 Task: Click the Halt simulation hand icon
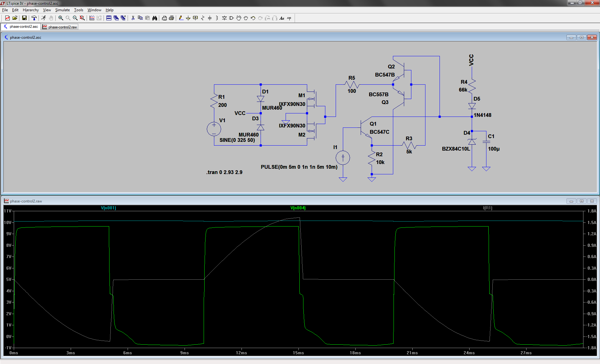click(x=51, y=18)
